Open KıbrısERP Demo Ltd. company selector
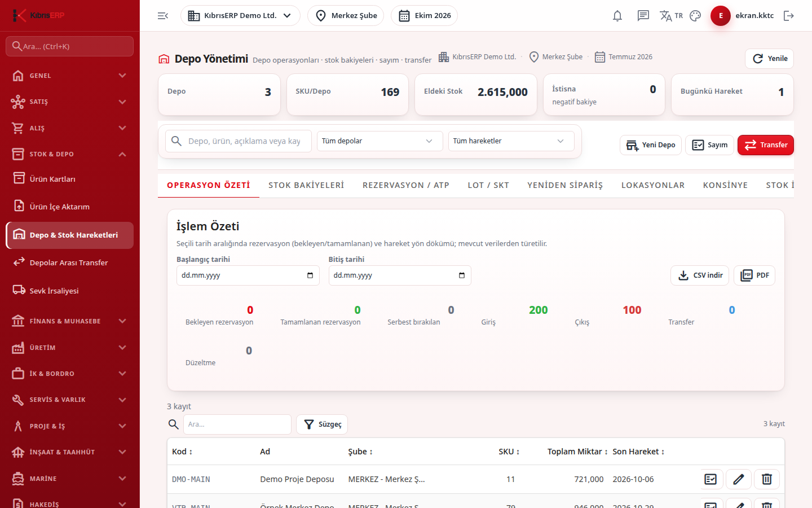Screen dimensions: 812x508 pyautogui.click(x=240, y=16)
